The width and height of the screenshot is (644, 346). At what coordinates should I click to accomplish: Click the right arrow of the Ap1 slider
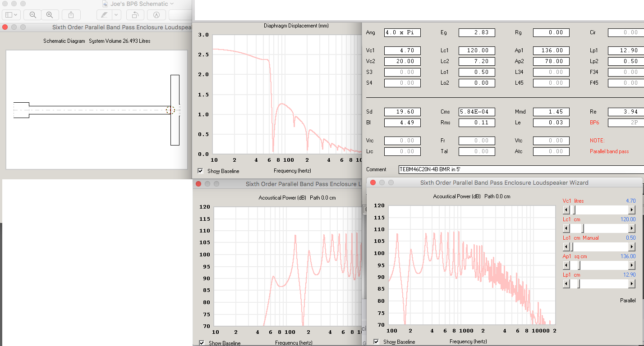[x=632, y=265]
